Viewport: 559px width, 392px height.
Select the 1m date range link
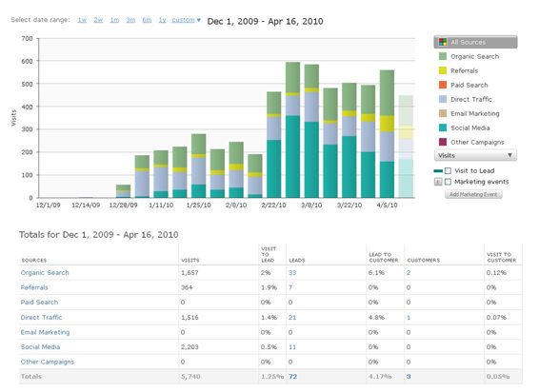114,20
